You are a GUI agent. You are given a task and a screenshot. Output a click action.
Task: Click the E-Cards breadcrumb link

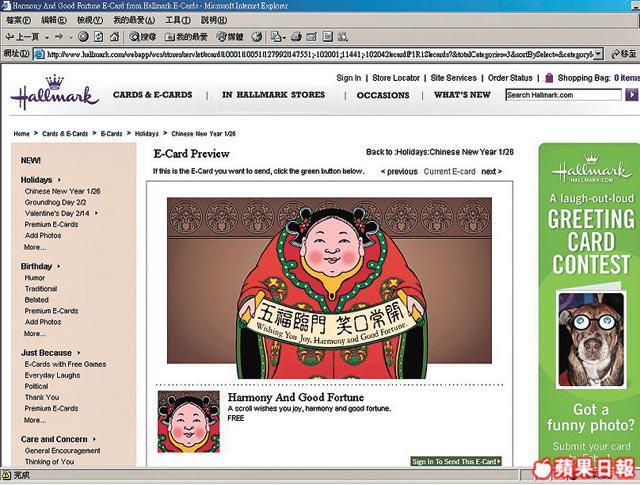(x=111, y=133)
